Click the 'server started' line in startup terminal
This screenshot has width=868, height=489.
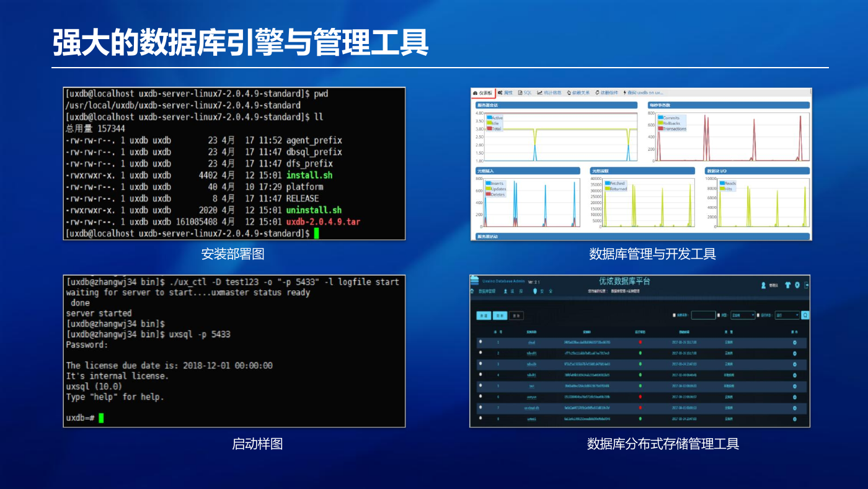click(99, 313)
